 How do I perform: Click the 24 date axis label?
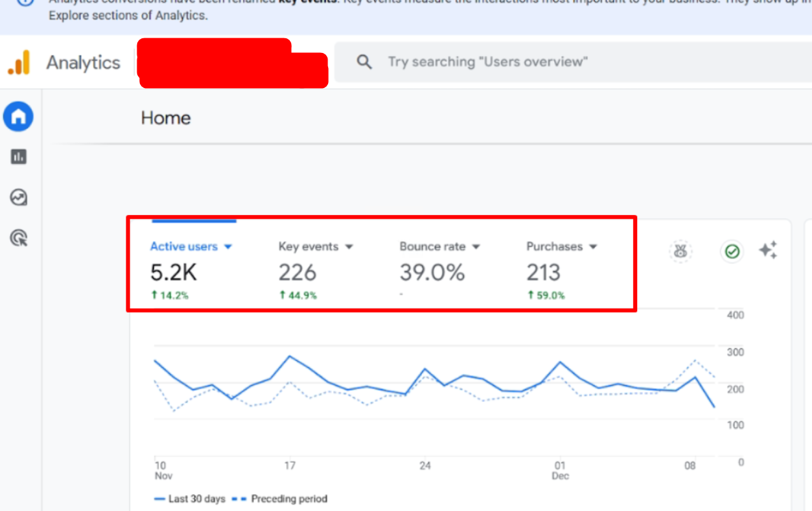pyautogui.click(x=425, y=466)
